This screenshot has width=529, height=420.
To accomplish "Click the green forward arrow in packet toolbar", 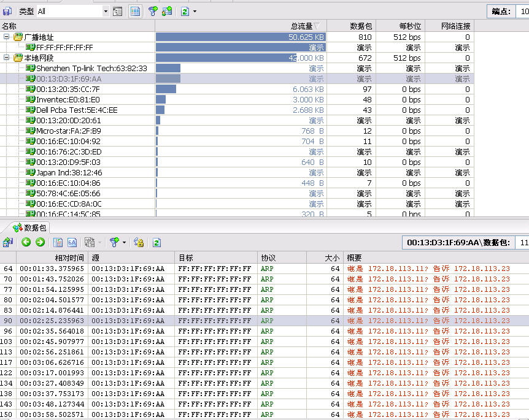I will [x=40, y=242].
